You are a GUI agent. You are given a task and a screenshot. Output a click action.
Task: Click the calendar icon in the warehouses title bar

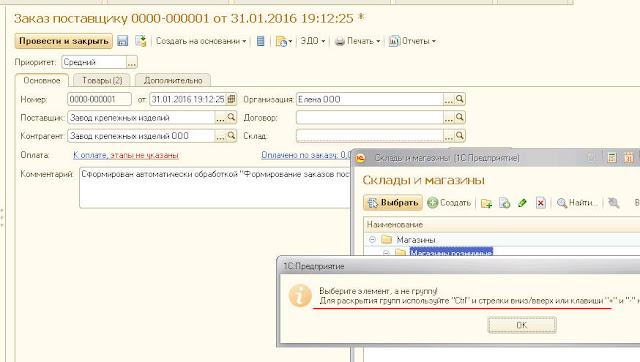(x=629, y=158)
